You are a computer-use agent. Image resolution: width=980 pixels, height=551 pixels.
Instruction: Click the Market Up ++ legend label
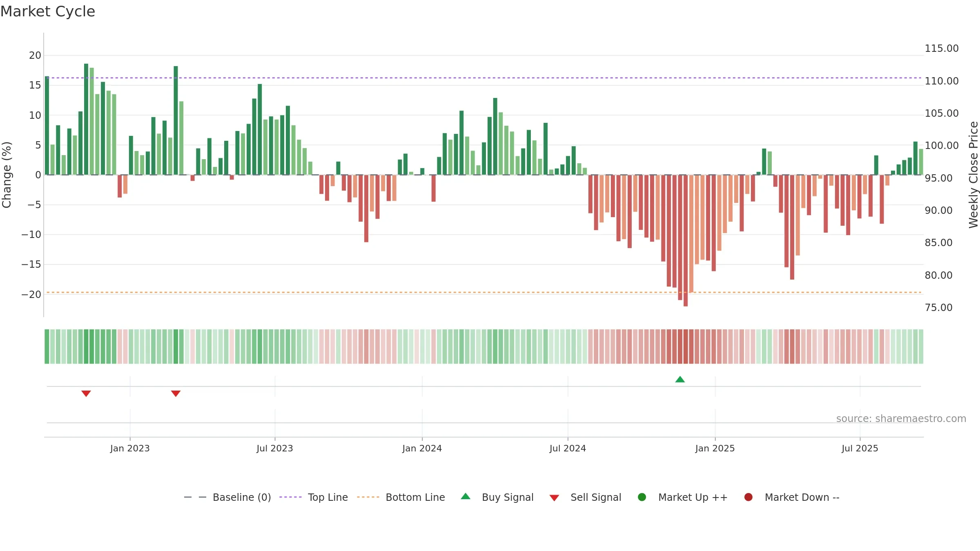(693, 497)
